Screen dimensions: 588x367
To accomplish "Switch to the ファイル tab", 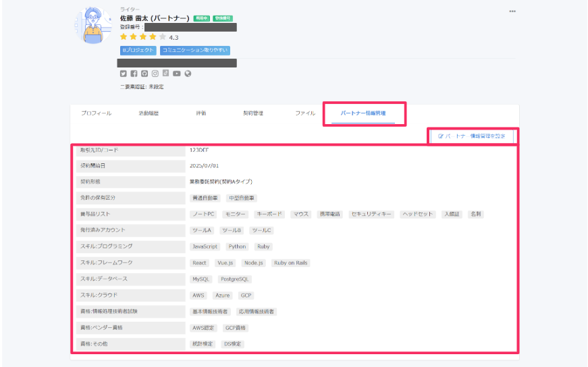I will tap(305, 113).
